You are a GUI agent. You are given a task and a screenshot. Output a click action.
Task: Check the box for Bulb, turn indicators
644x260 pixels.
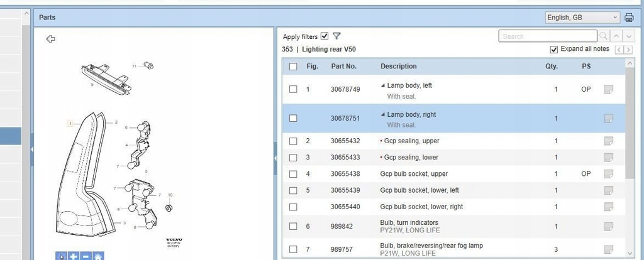tap(293, 226)
